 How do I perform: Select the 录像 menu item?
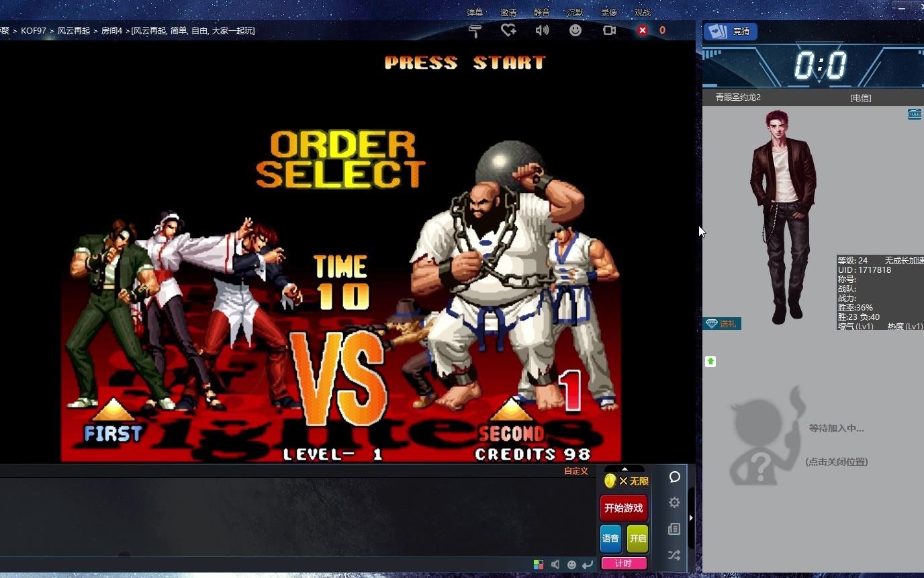click(609, 12)
